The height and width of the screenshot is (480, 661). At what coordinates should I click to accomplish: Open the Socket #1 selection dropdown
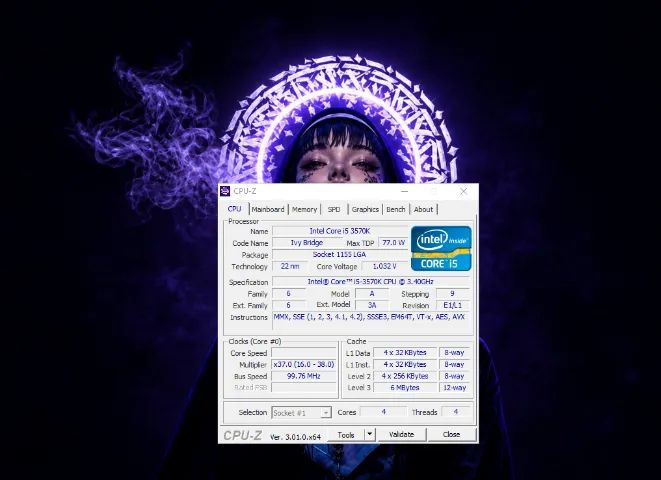pos(301,413)
